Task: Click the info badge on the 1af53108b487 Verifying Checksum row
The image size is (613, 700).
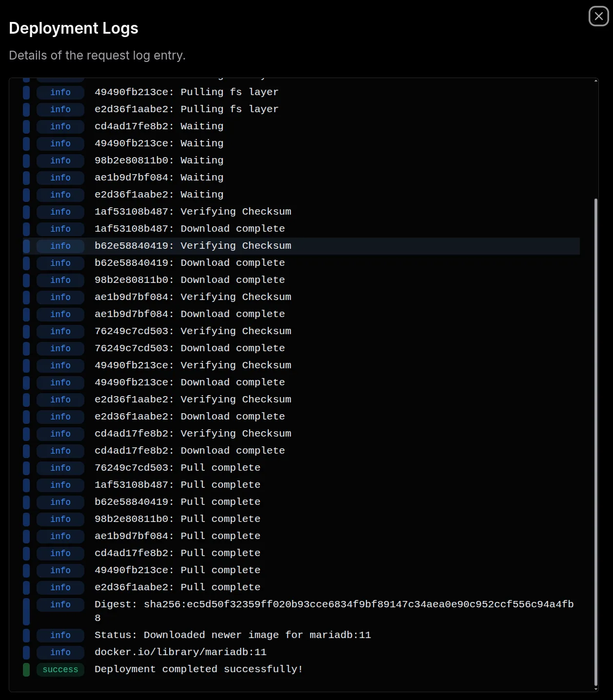Action: click(60, 212)
